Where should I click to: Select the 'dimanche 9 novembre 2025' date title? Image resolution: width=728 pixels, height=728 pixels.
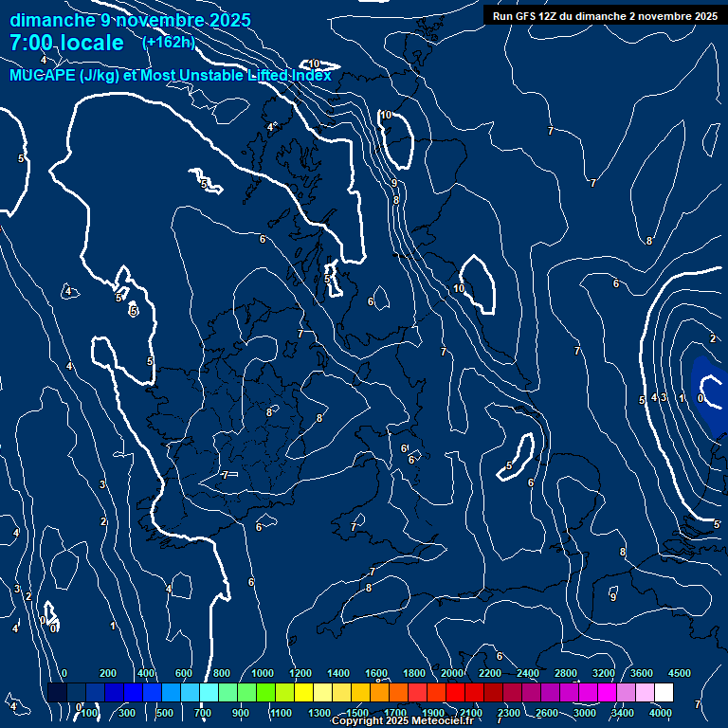(130, 20)
